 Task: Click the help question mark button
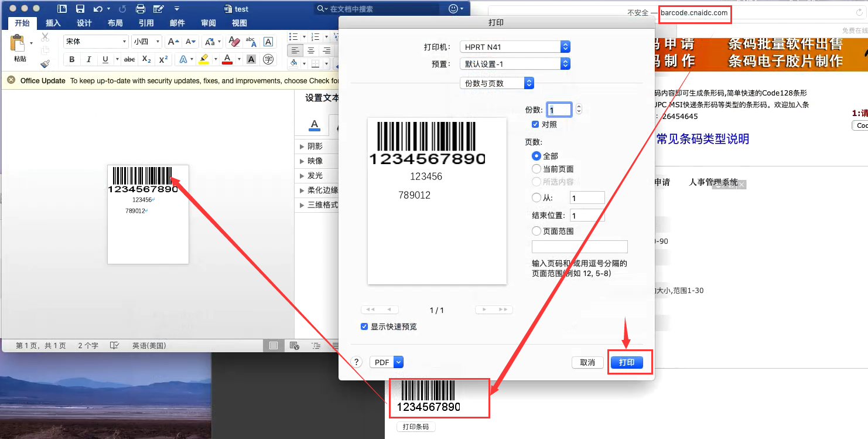(x=357, y=362)
